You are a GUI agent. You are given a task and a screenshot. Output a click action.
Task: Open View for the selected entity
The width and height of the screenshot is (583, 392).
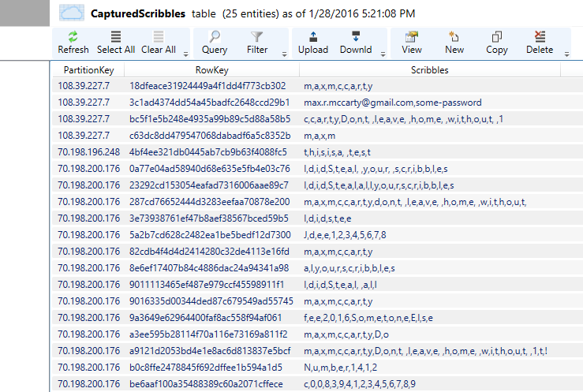(412, 37)
